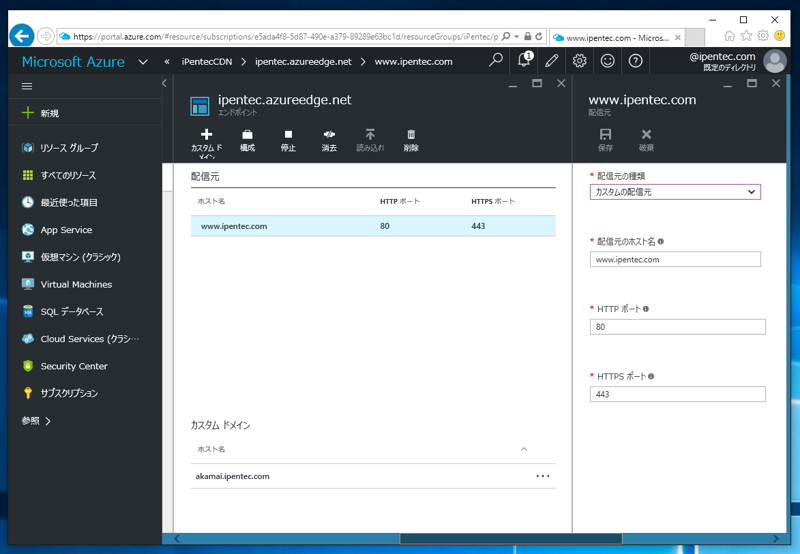The image size is (800, 554).
Task: Maximize the ipentec.azureedge.net blade
Action: click(537, 83)
